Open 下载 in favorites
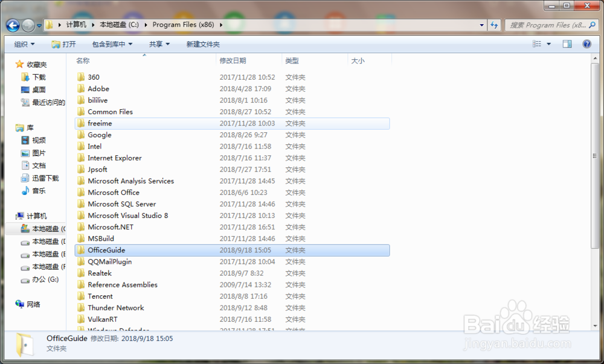This screenshot has width=604, height=364. pos(33,77)
